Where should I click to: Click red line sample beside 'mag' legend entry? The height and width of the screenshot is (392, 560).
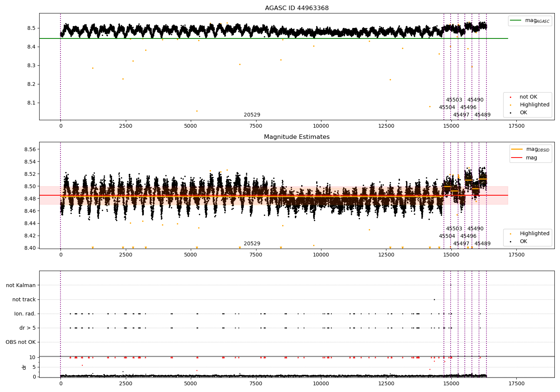[517, 158]
